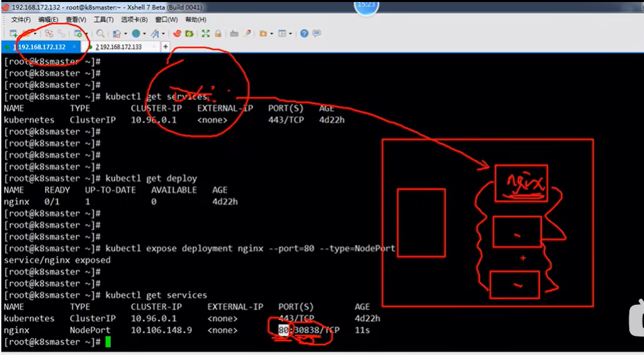Open session Properties gear-window icon
Image resolution: width=644 pixels, height=355 pixels.
tap(78, 34)
